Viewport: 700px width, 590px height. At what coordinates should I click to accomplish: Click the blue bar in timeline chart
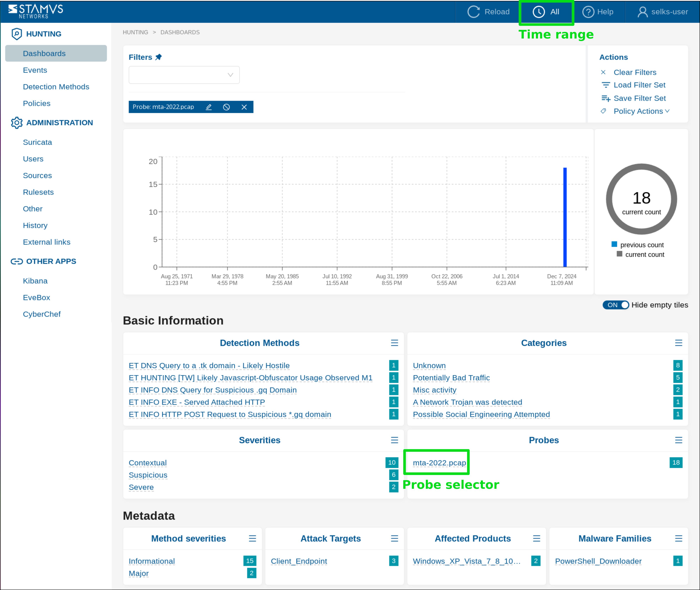[565, 217]
